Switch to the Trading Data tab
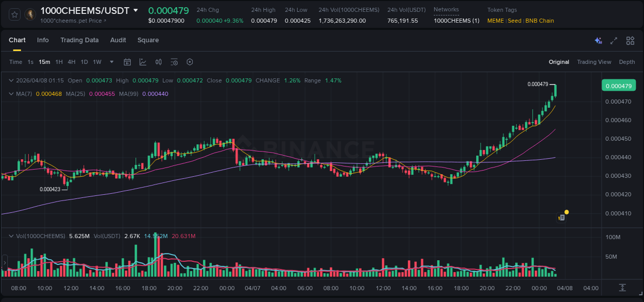 79,40
